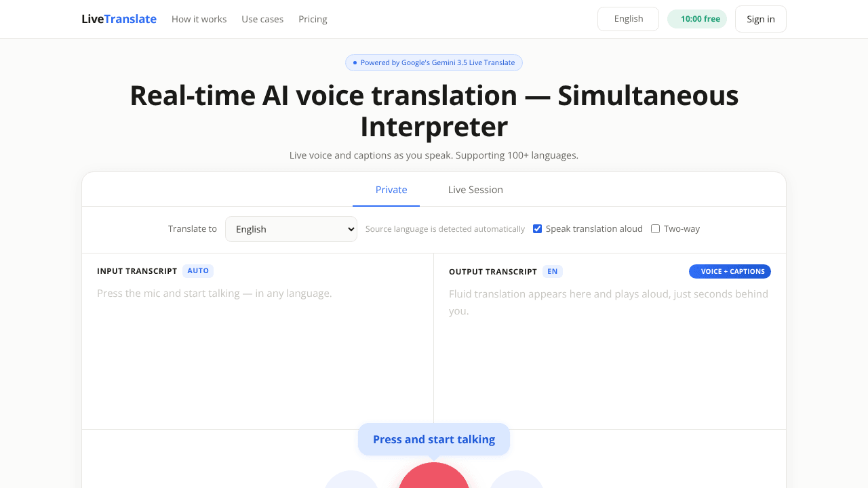Uncheck Speak translation aloud

[x=537, y=229]
